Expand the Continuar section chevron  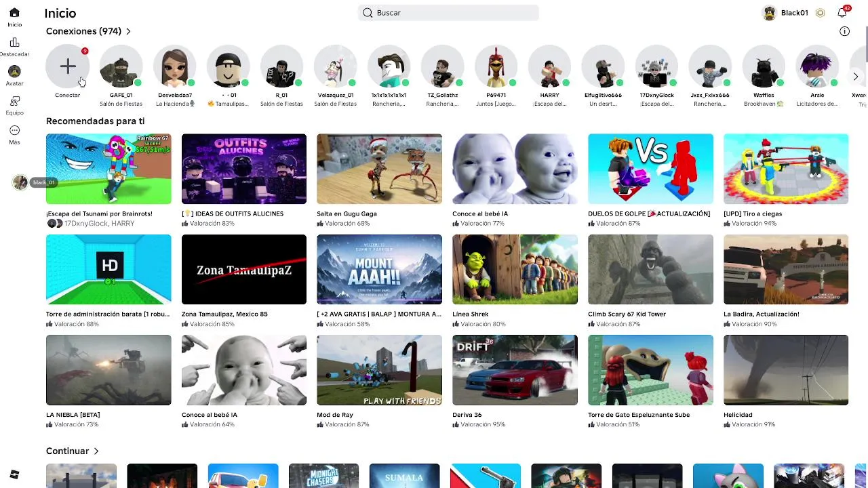pos(96,451)
